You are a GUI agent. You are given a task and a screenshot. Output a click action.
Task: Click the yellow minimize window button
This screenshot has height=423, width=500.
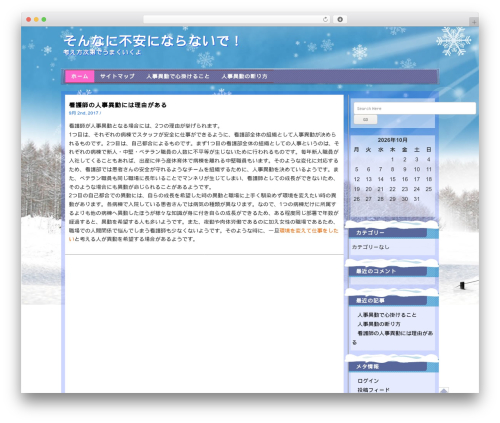(36, 19)
